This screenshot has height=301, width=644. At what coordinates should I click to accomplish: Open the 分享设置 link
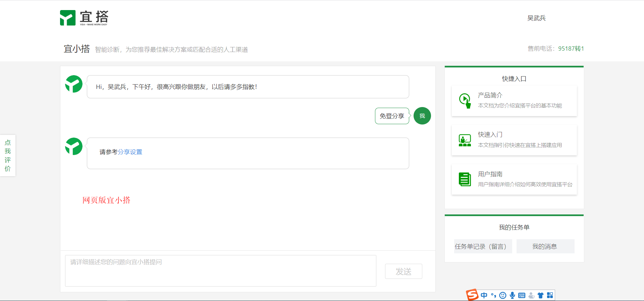point(130,152)
